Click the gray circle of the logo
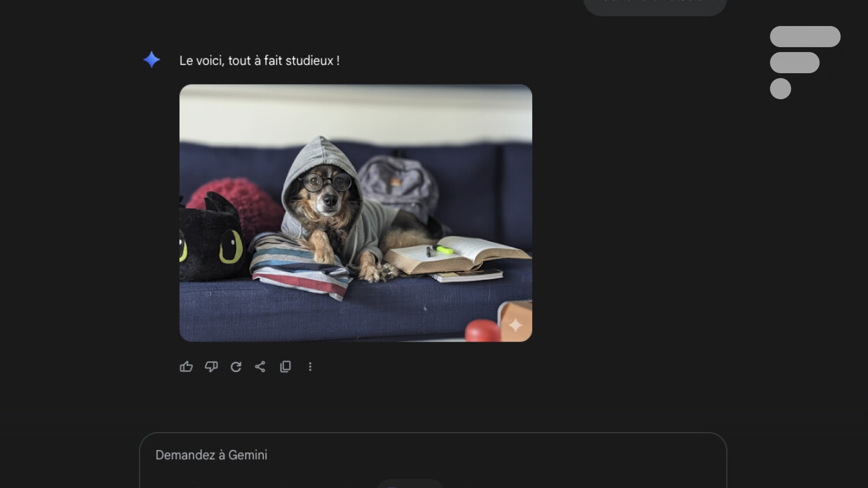Screen dimensions: 868x488 tap(781, 88)
